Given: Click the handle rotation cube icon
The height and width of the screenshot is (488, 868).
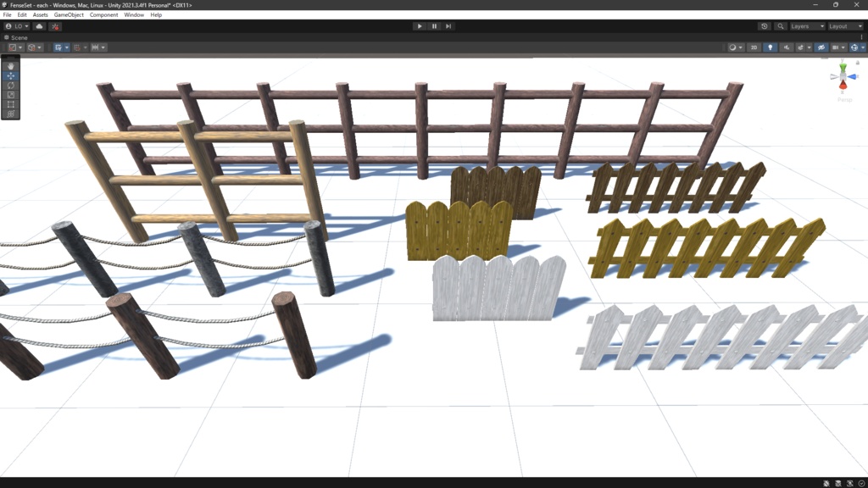Looking at the screenshot, I should 31,47.
